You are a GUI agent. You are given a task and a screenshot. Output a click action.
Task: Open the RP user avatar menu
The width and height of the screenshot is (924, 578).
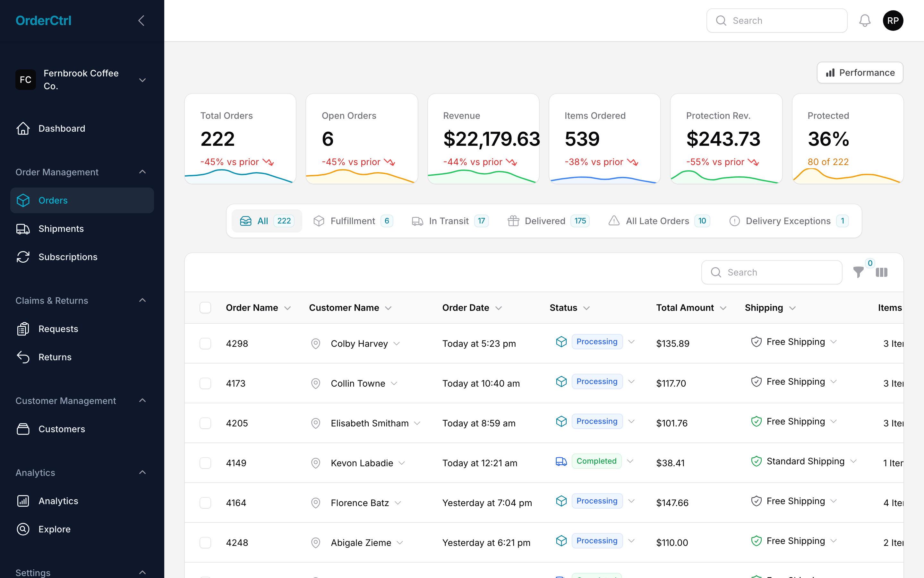893,21
